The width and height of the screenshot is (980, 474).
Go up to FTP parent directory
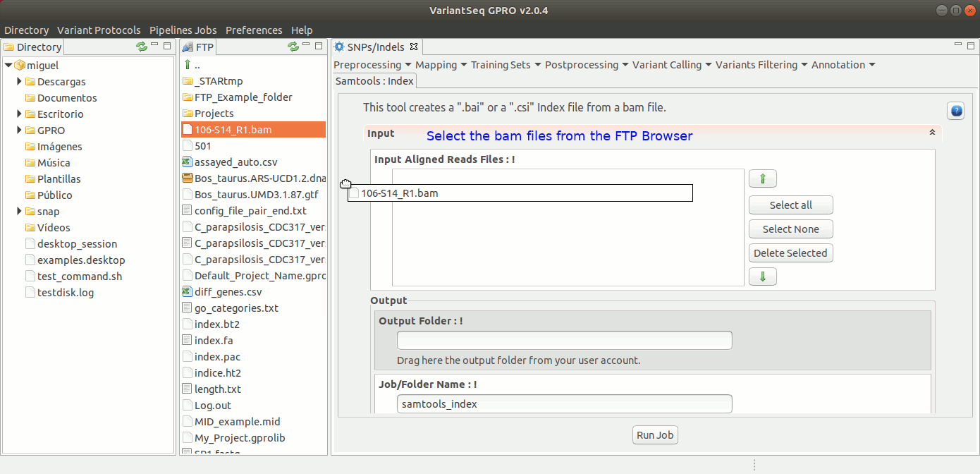click(x=188, y=65)
